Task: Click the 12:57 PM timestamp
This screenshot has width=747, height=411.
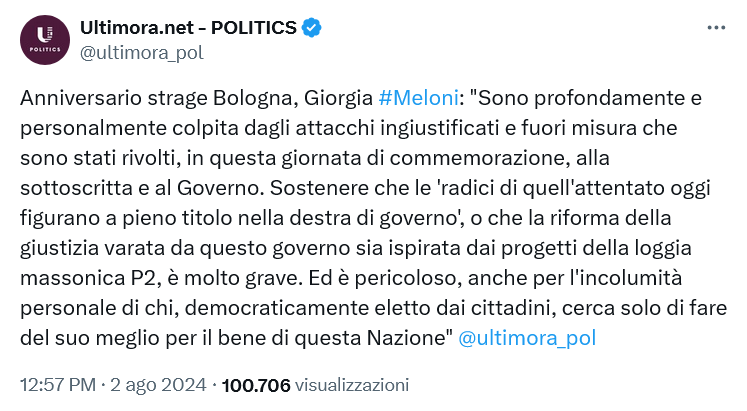Action: (58, 385)
